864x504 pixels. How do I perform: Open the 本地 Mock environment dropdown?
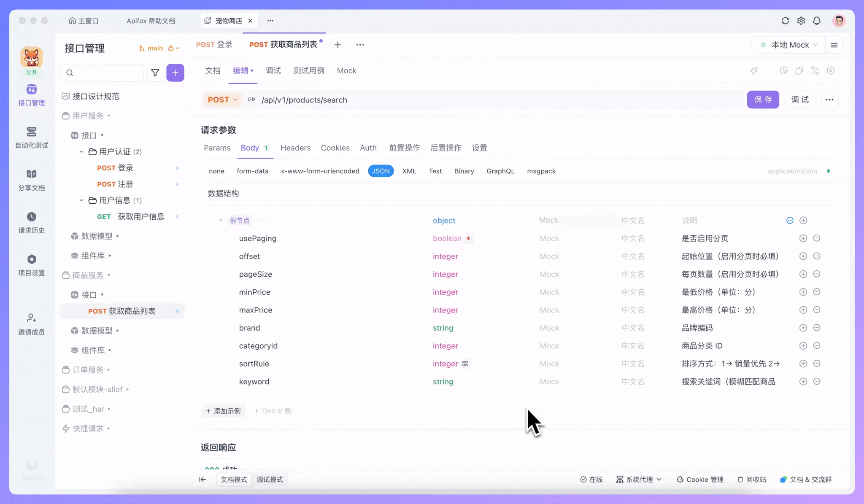788,45
